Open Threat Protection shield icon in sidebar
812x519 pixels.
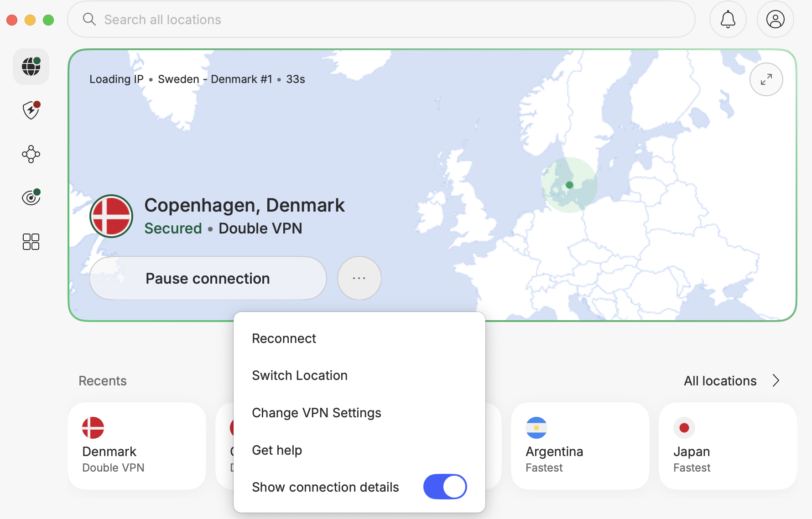pyautogui.click(x=31, y=110)
